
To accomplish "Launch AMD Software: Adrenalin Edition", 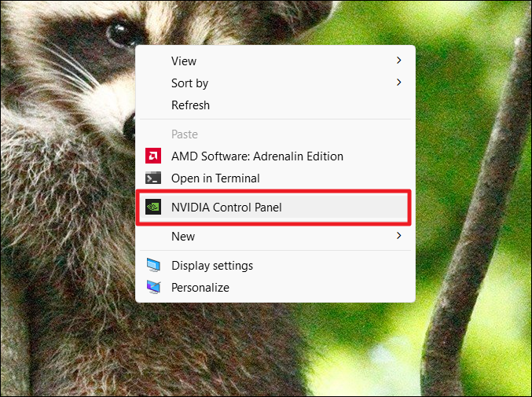I will pyautogui.click(x=275, y=156).
